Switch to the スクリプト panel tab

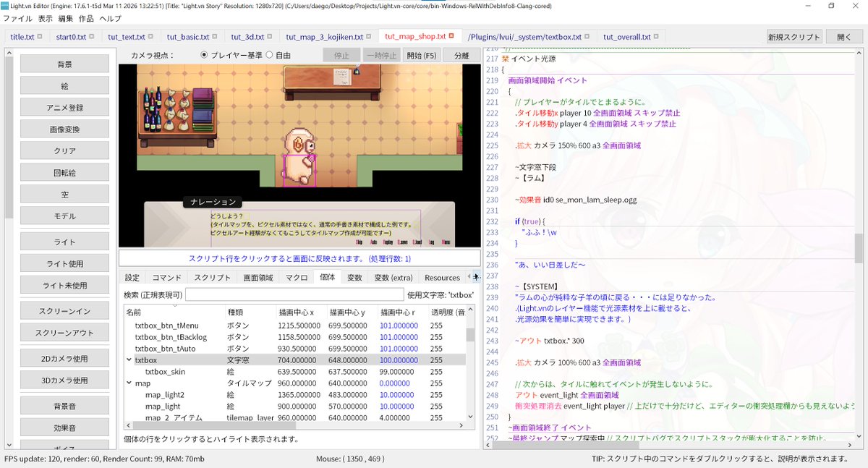pos(212,278)
